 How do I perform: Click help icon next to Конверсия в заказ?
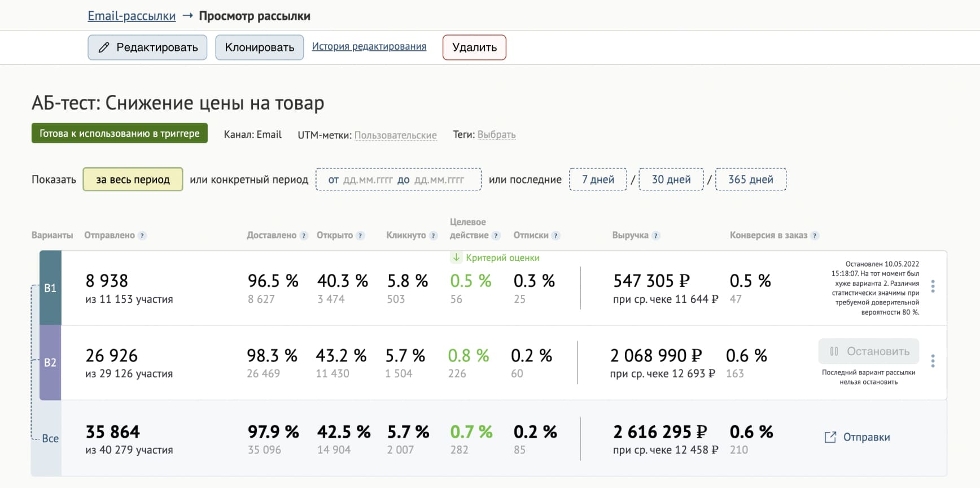[815, 236]
